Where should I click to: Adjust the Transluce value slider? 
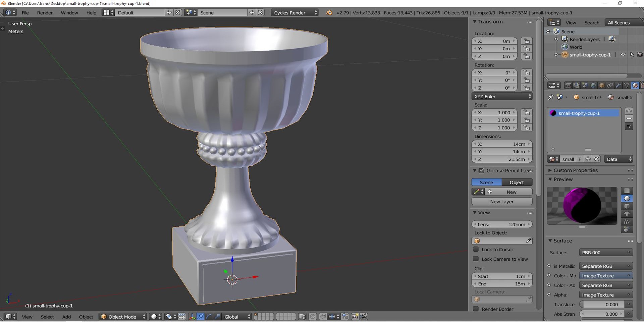(602, 305)
